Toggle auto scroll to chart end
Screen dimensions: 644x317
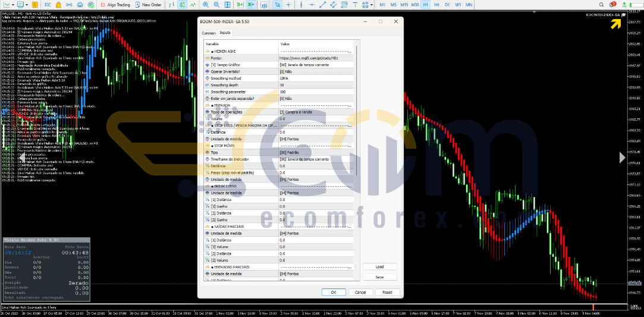click(x=240, y=5)
